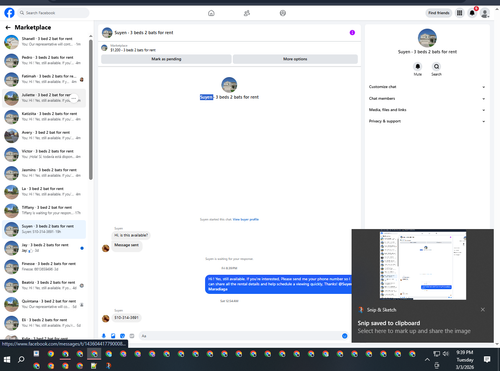Click the phone number message bubble
This screenshot has width=500, height=371.
click(126, 318)
